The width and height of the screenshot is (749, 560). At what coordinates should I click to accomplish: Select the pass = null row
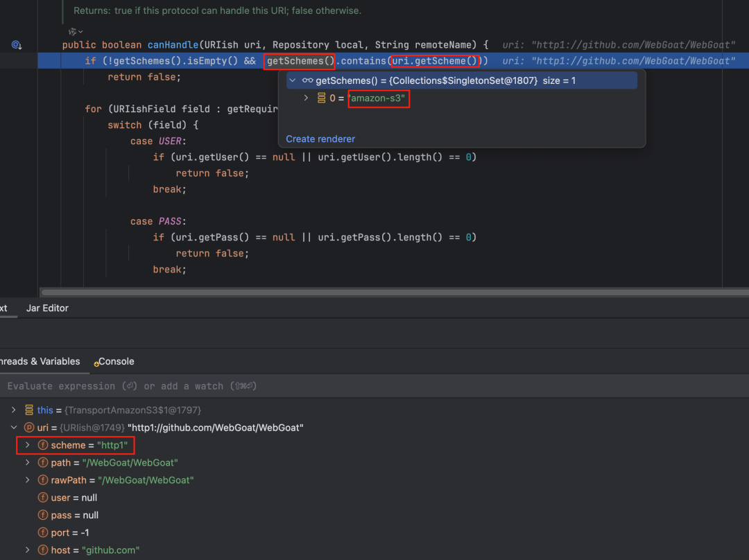374,515
